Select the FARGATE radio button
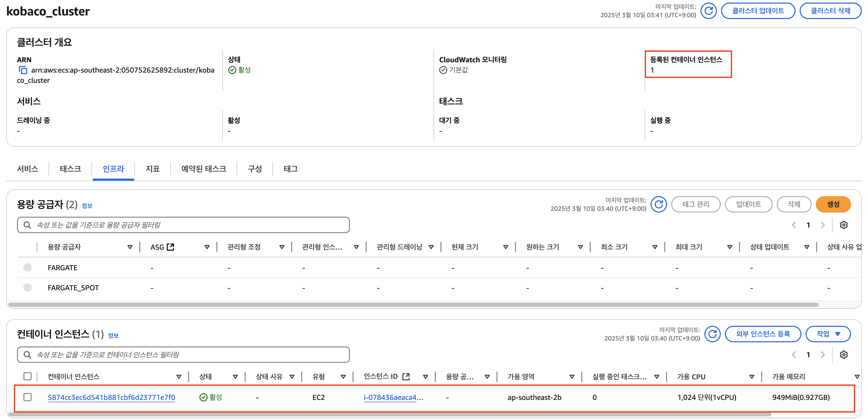This screenshot has width=868, height=420. tap(28, 267)
